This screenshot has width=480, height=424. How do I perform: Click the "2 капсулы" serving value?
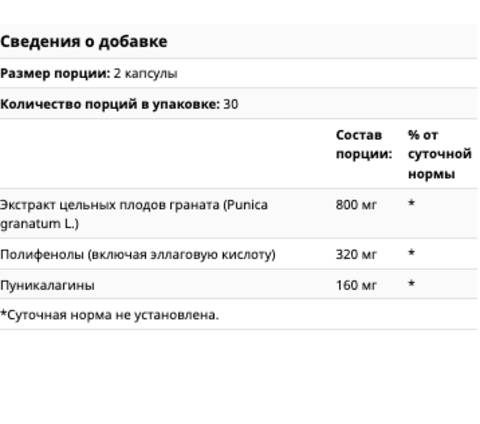coord(145,74)
